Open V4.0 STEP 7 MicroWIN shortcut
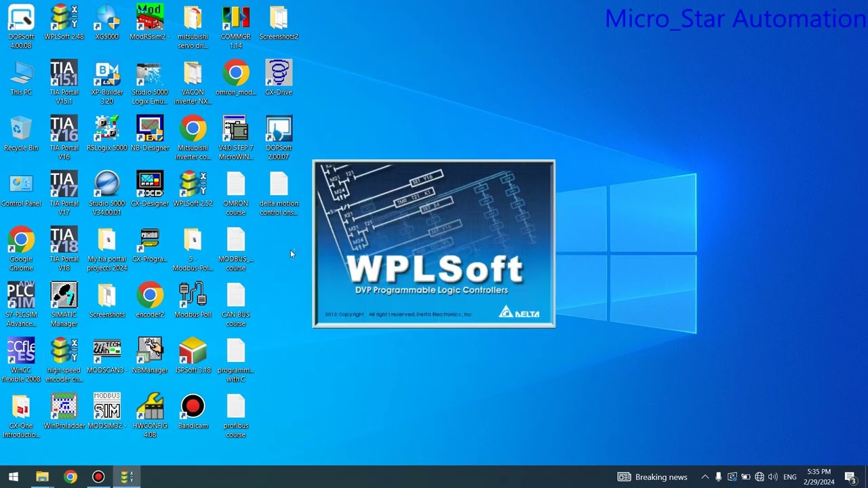The height and width of the screenshot is (488, 868). 236,137
